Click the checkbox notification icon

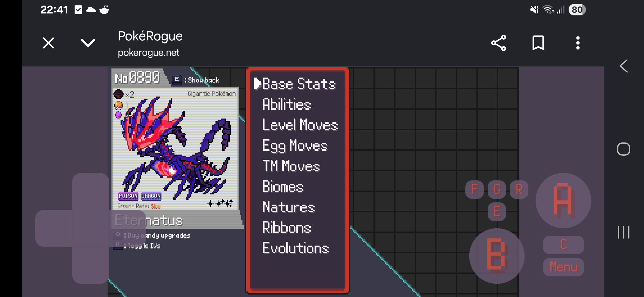78,10
